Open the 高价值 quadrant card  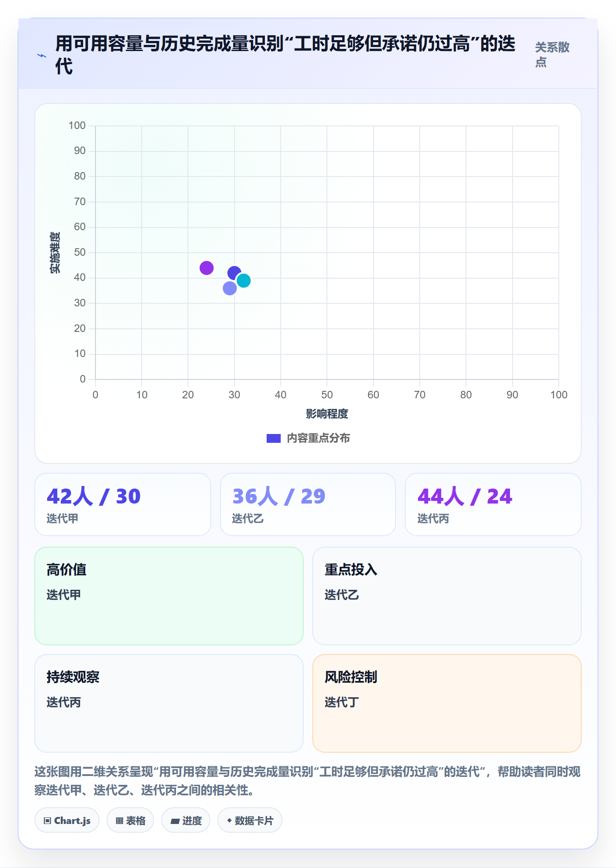[169, 596]
